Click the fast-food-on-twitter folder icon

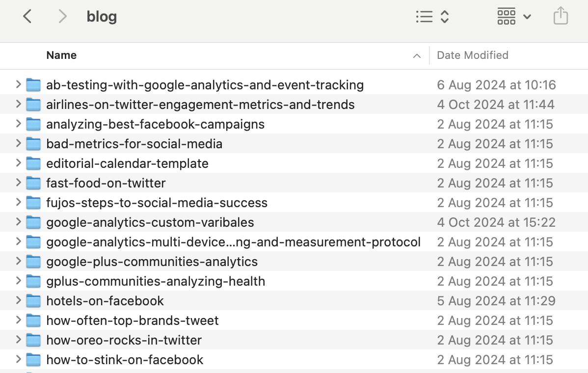click(x=33, y=183)
